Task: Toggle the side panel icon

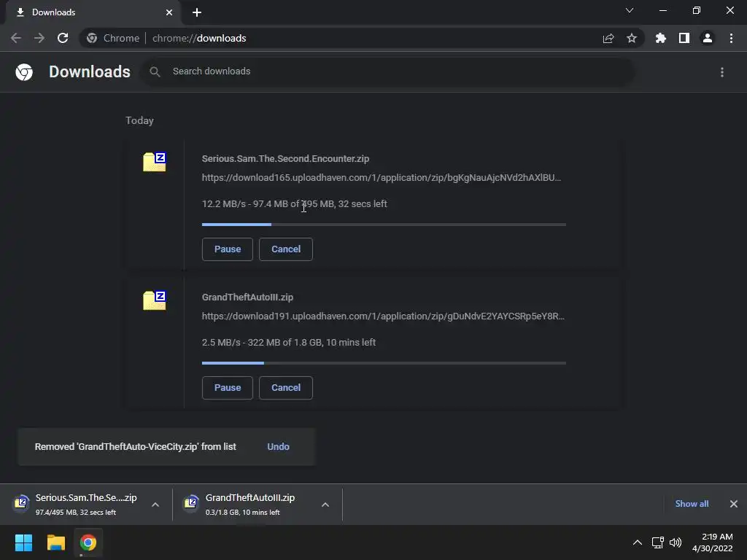Action: click(684, 38)
